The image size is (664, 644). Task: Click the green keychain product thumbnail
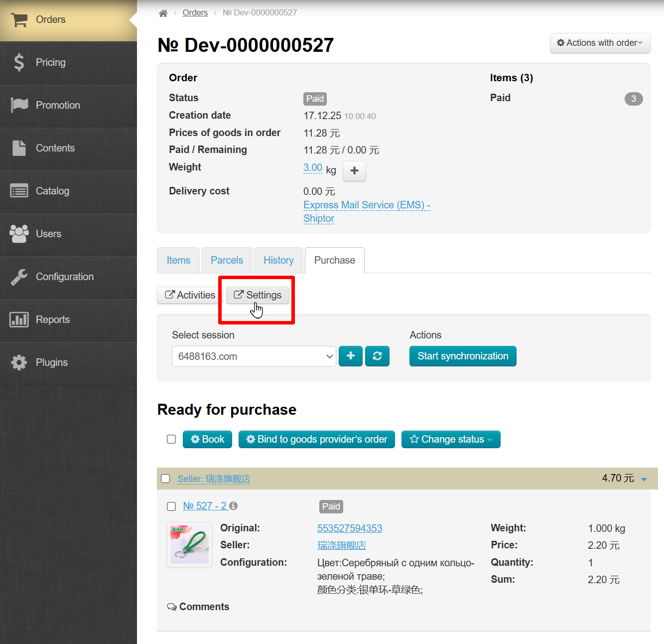[x=189, y=544]
